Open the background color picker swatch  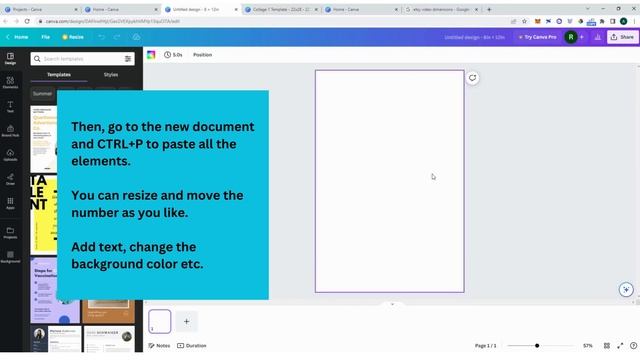coord(151,55)
